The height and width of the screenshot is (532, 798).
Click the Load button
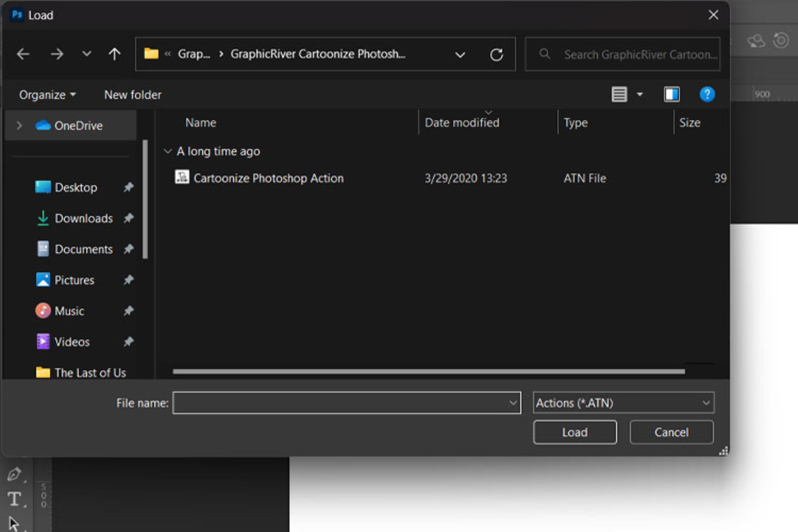(x=575, y=432)
